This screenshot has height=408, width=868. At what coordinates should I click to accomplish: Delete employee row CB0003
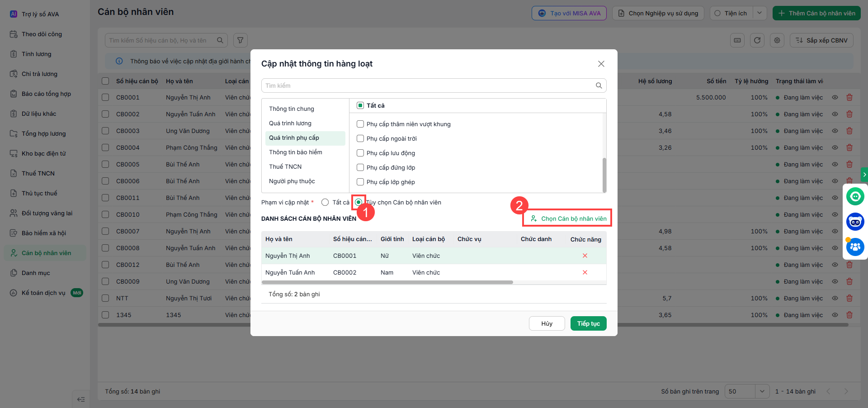[x=849, y=131]
